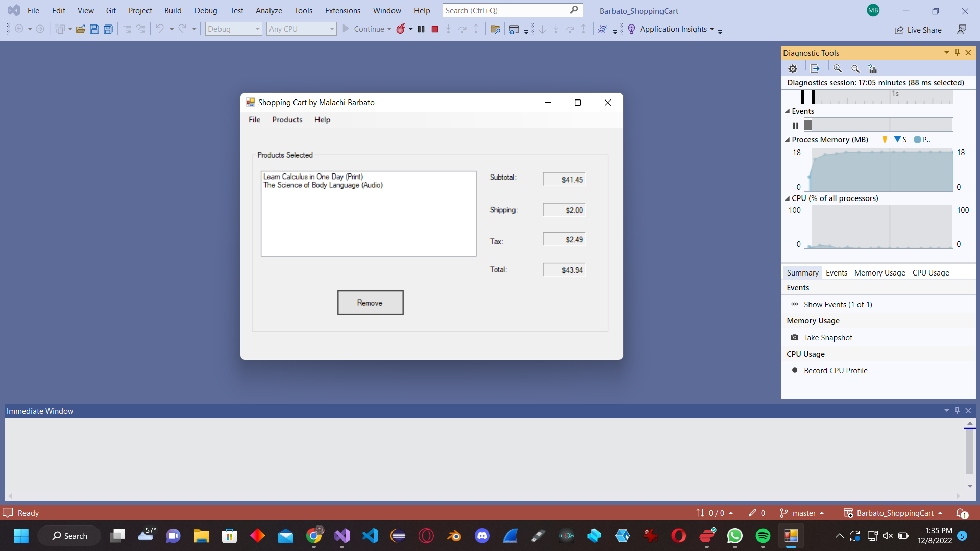Image resolution: width=980 pixels, height=551 pixels.
Task: Click the Zoom In icon in Diagnostic Tools
Action: [838, 68]
